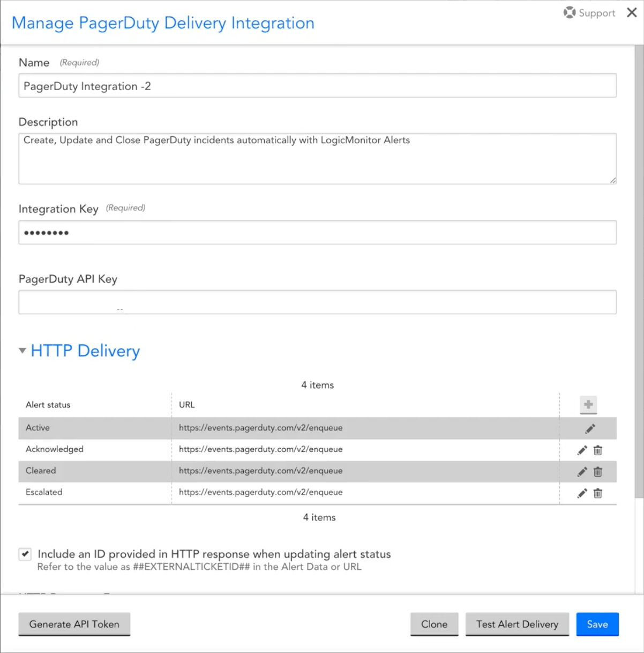This screenshot has height=653, width=644.
Task: Click inside the Description text area
Action: [316, 155]
